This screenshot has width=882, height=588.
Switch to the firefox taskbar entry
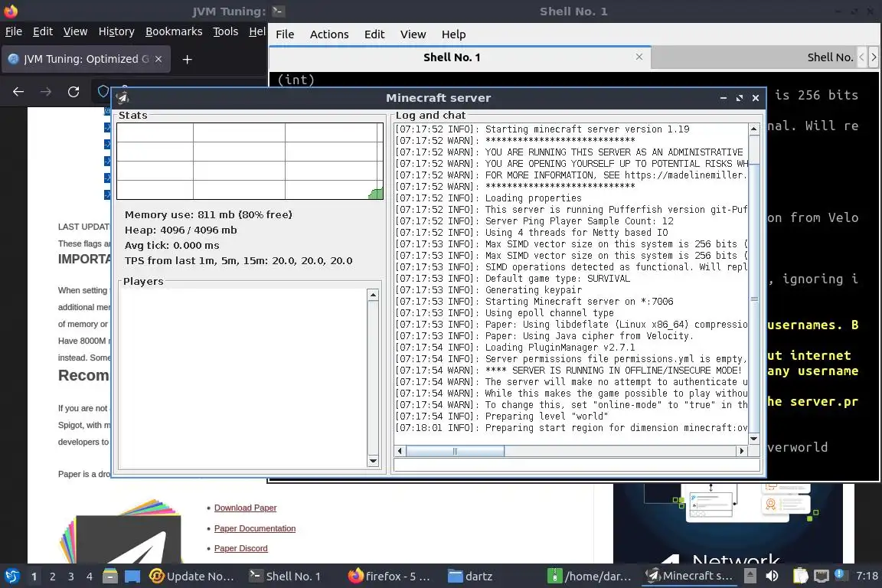click(x=389, y=577)
